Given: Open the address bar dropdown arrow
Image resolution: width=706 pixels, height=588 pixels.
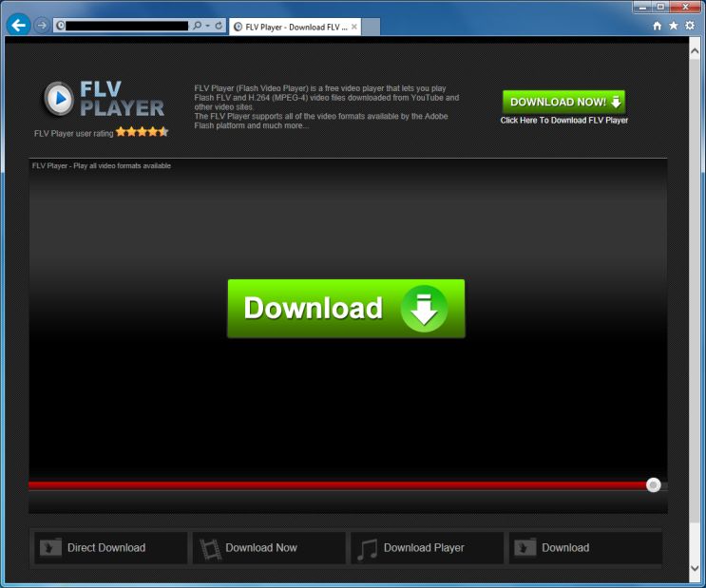Looking at the screenshot, I should coord(207,26).
